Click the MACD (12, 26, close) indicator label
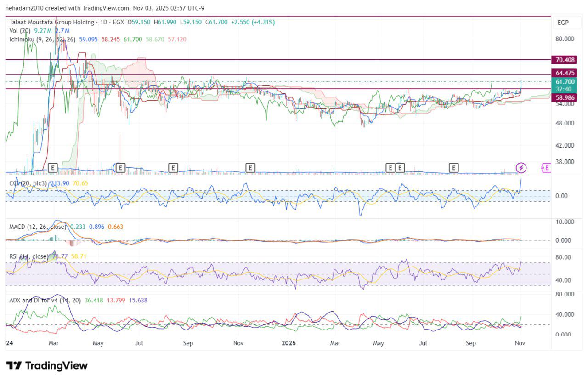The height and width of the screenshot is (381, 588). click(38, 227)
